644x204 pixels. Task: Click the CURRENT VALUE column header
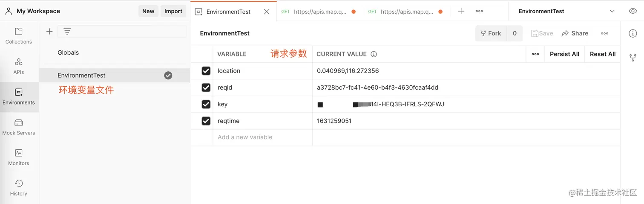click(x=342, y=54)
